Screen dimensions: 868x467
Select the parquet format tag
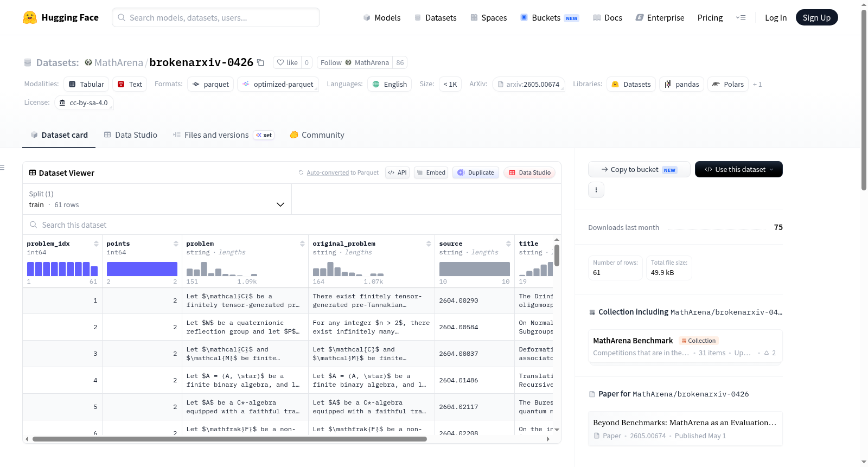[210, 84]
